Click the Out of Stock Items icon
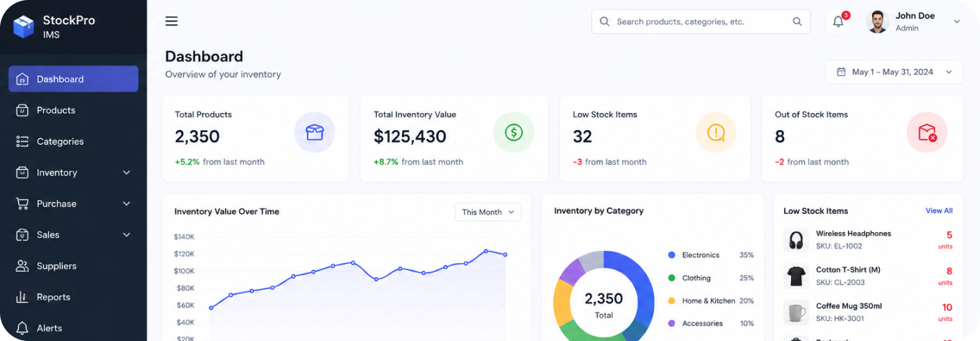The width and height of the screenshot is (980, 341). coord(927,132)
